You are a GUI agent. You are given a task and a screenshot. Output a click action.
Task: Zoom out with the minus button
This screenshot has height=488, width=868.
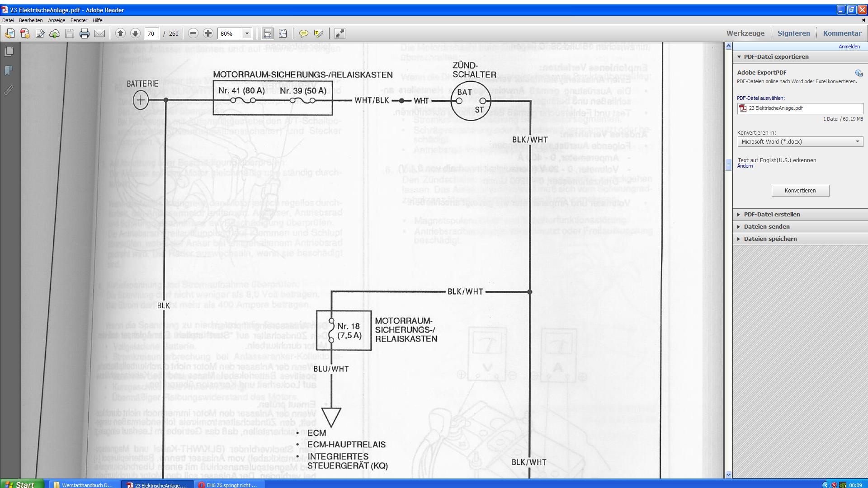click(x=193, y=33)
